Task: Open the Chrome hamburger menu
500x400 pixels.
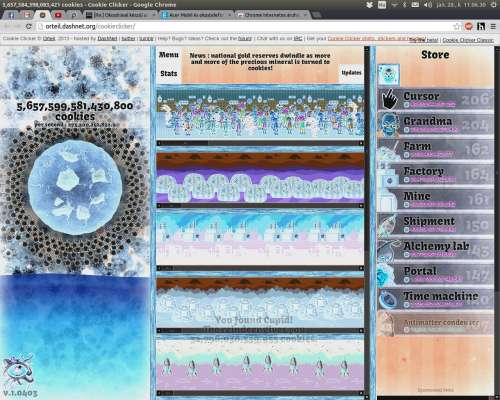Action: pos(493,26)
